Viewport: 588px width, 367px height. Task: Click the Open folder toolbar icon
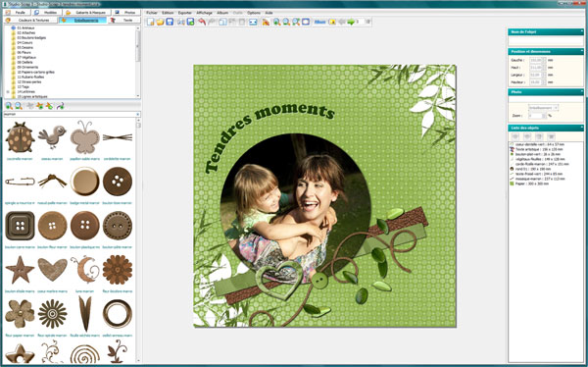[x=160, y=22]
